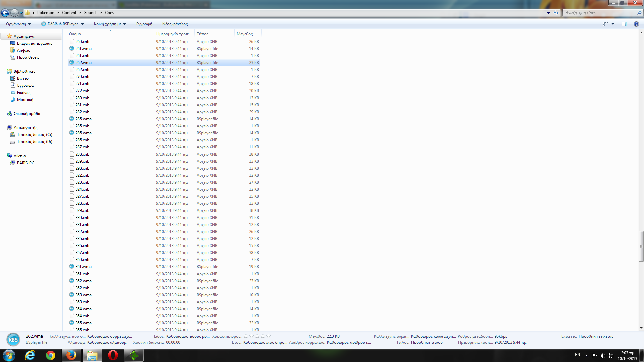Click the Forward navigation arrow
The height and width of the screenshot is (362, 644).
point(14,13)
